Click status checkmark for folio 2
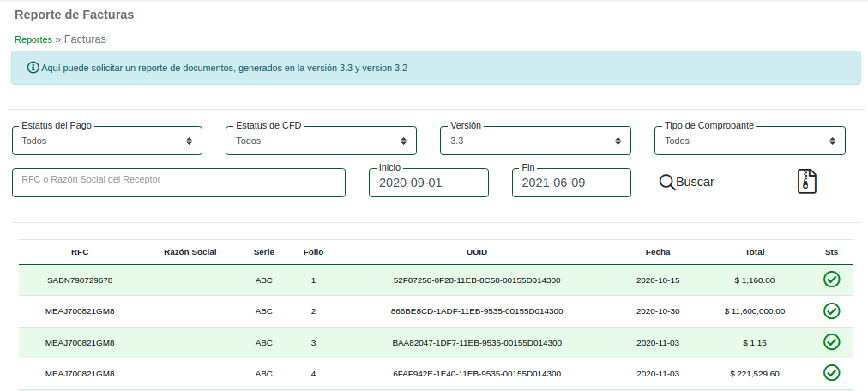This screenshot has height=391, width=868. click(831, 310)
